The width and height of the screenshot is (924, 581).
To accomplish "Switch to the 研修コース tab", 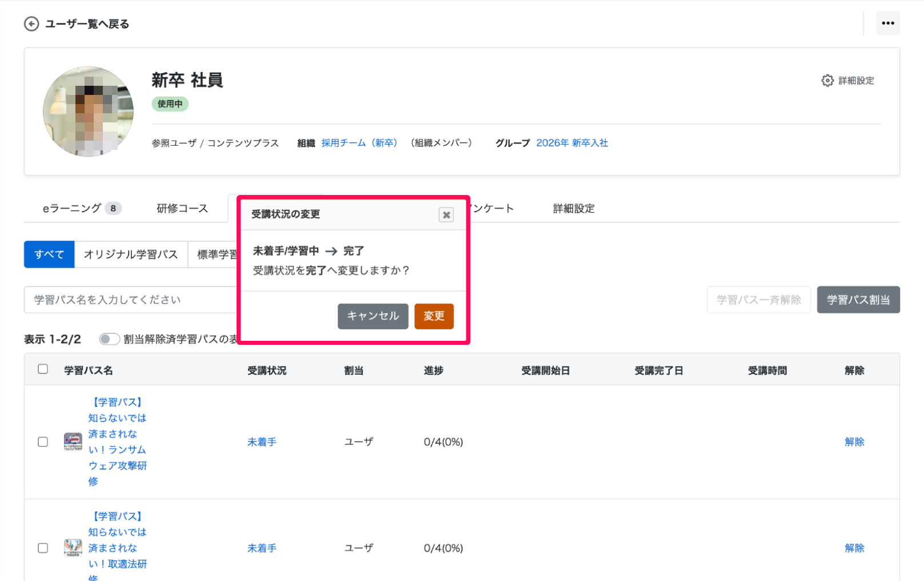I will (182, 209).
